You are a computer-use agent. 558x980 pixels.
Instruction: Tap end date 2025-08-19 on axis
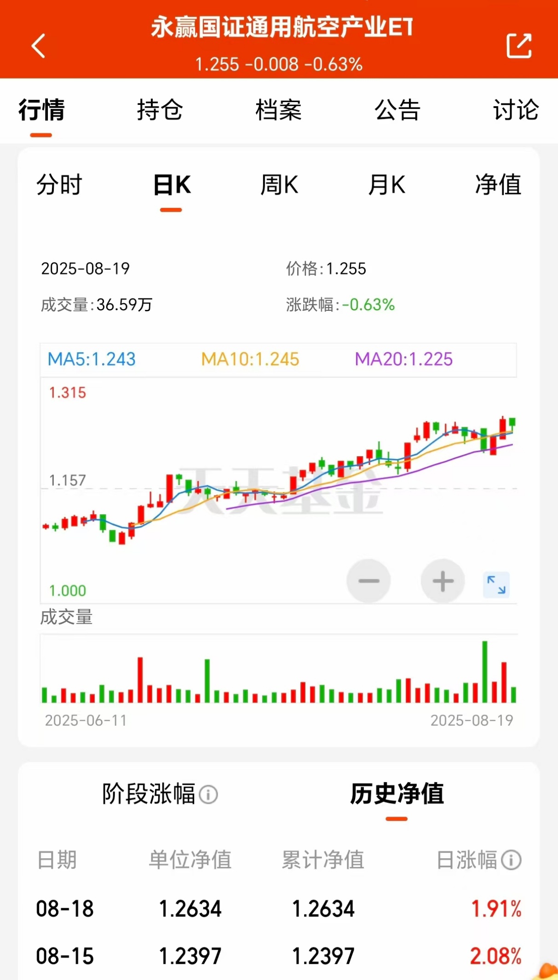click(x=472, y=720)
